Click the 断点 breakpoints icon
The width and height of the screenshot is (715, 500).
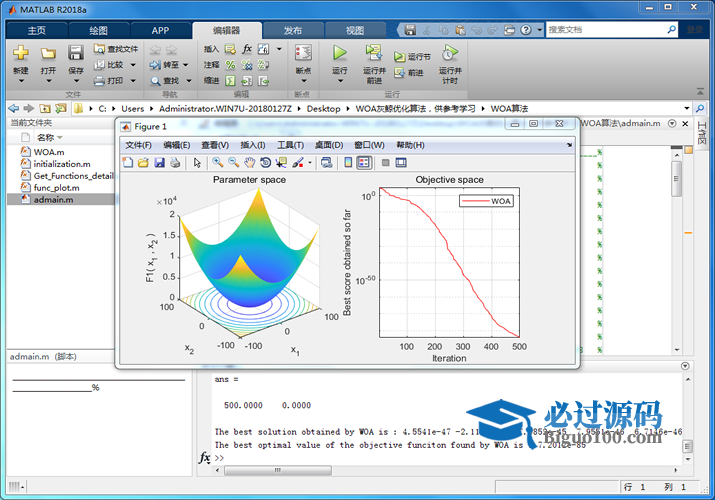[x=303, y=53]
